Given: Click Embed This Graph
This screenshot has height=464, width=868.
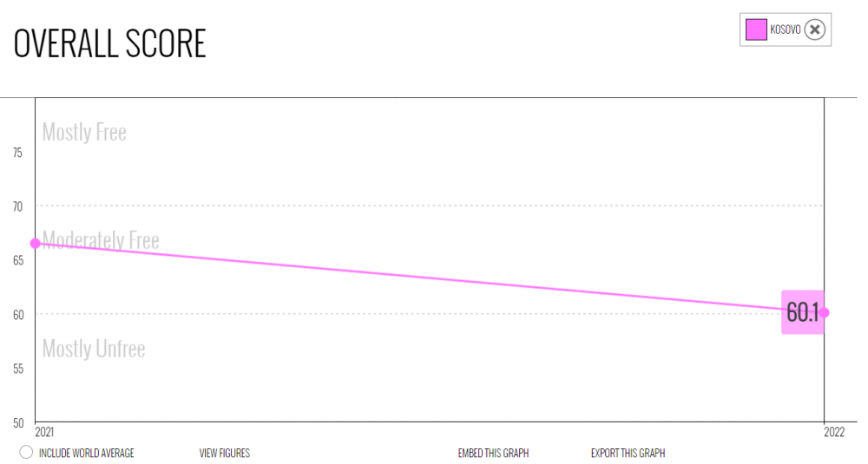Looking at the screenshot, I should (493, 453).
